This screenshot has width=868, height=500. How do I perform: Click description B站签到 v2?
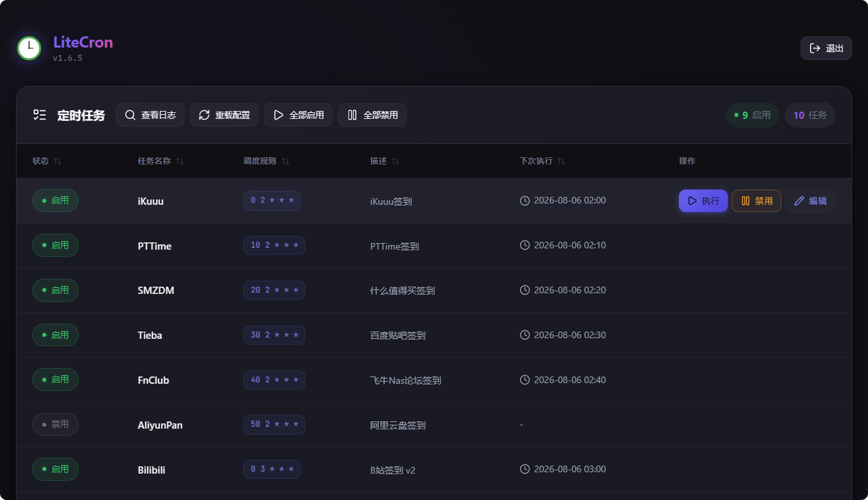tap(393, 470)
